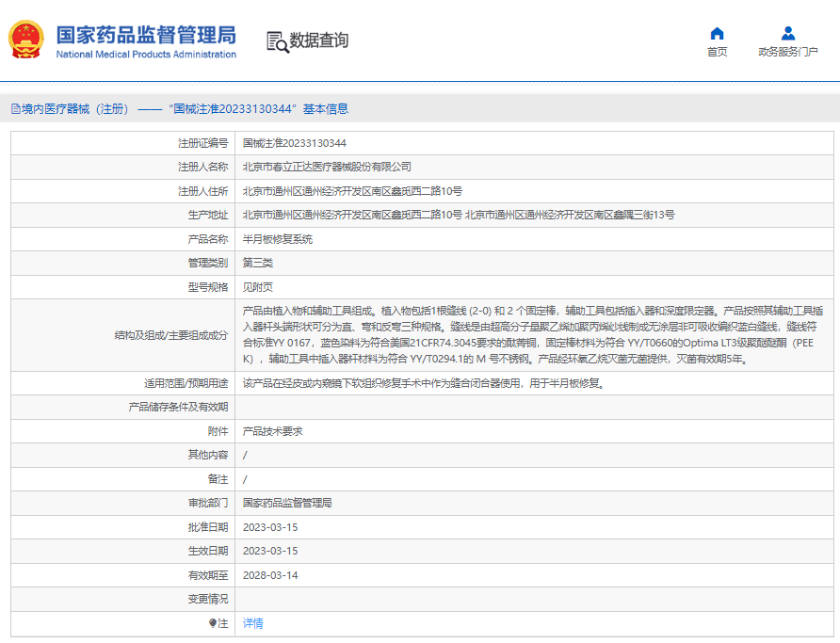Click the 附件 row label

pos(218,431)
